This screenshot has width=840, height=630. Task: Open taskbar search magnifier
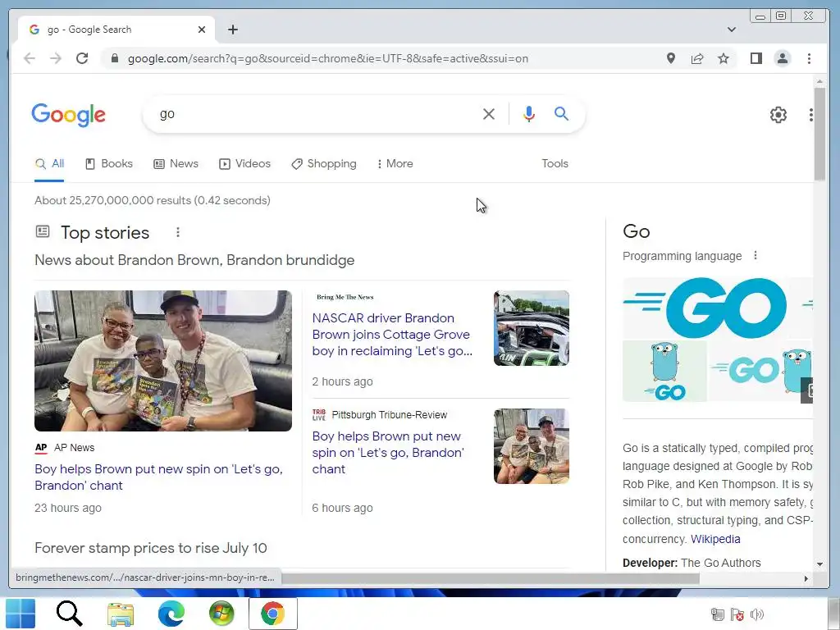point(69,614)
